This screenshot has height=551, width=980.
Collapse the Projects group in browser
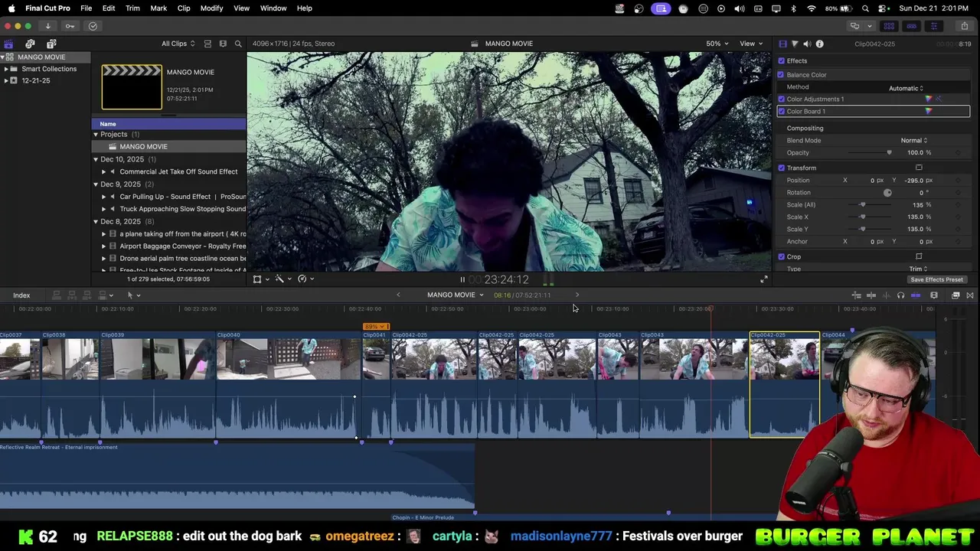[x=96, y=135]
